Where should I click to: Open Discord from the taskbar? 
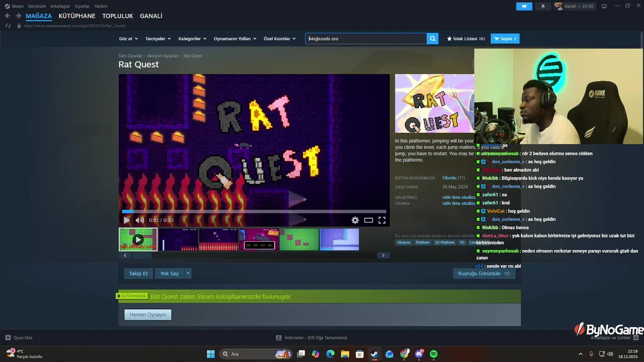click(x=419, y=354)
